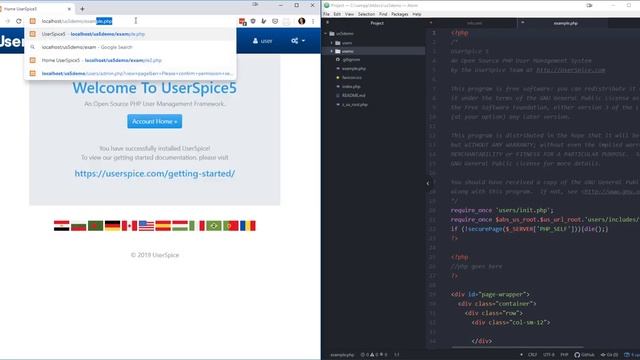Select the Home UserSpice5 example2.php suggestion

point(131,60)
